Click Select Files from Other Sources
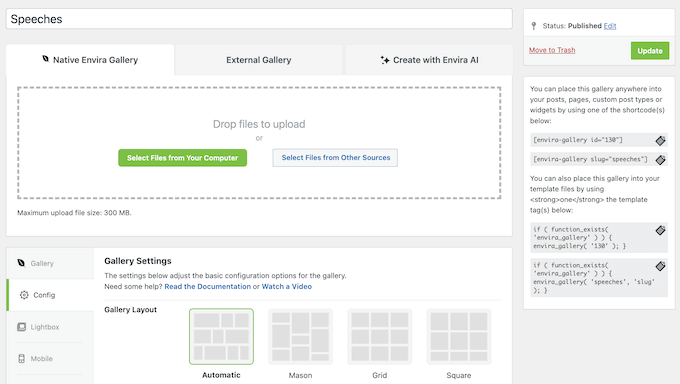The width and height of the screenshot is (680, 384). coord(335,158)
